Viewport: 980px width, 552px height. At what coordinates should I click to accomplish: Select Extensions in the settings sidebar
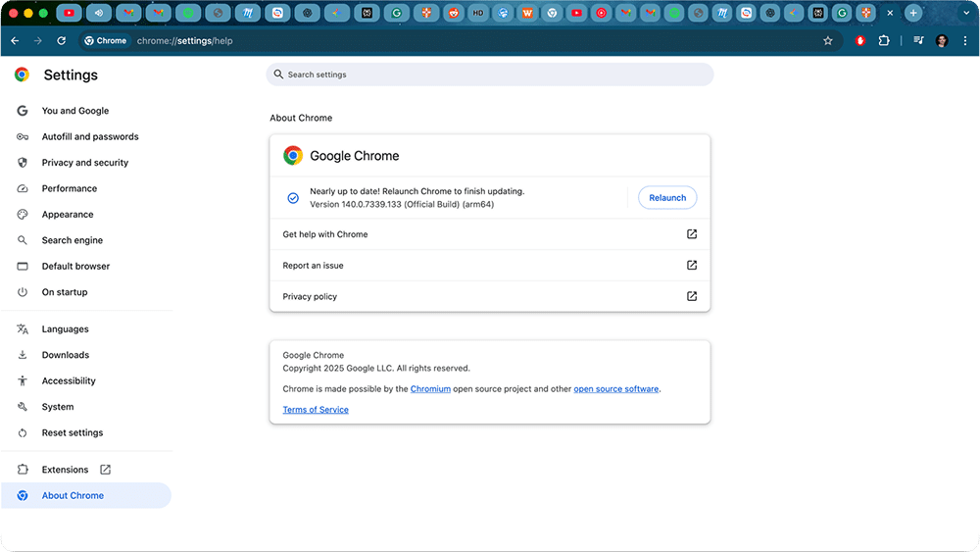tap(65, 470)
